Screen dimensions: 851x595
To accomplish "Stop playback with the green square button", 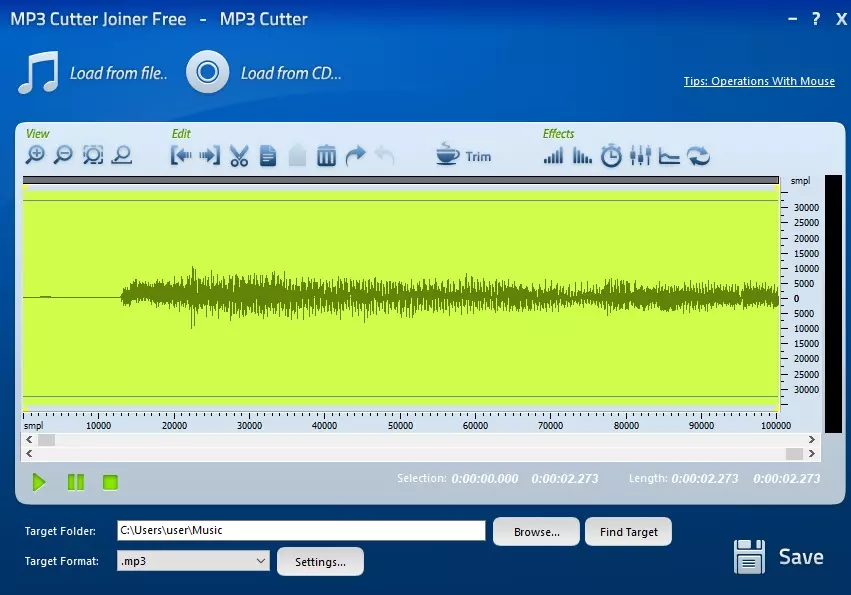I will pos(110,482).
